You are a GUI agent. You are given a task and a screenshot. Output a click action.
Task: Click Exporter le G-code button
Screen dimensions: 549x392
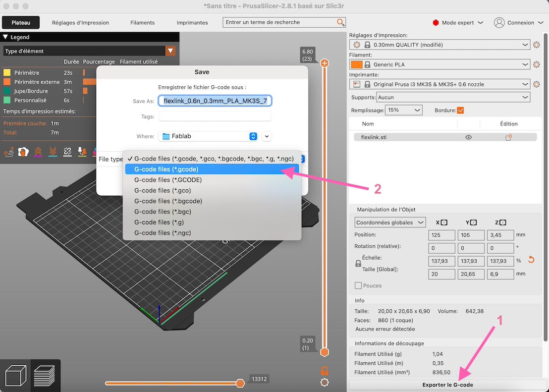pos(447,385)
